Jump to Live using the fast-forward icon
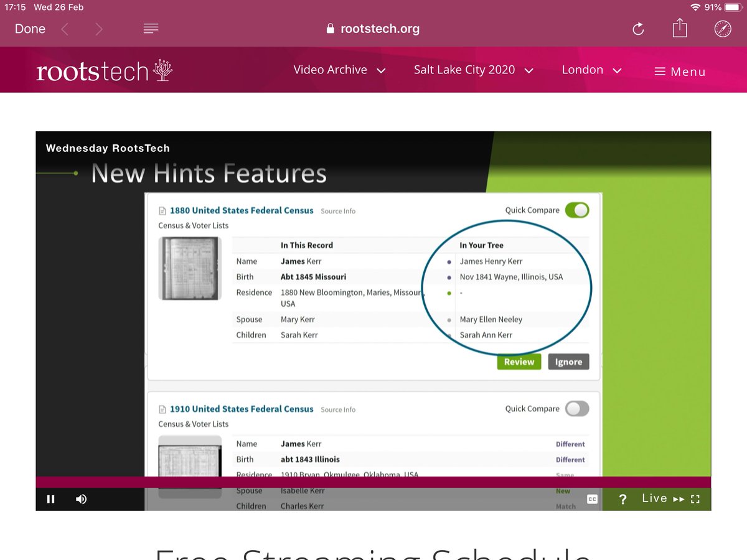Screen dimensions: 747x560 click(x=678, y=498)
